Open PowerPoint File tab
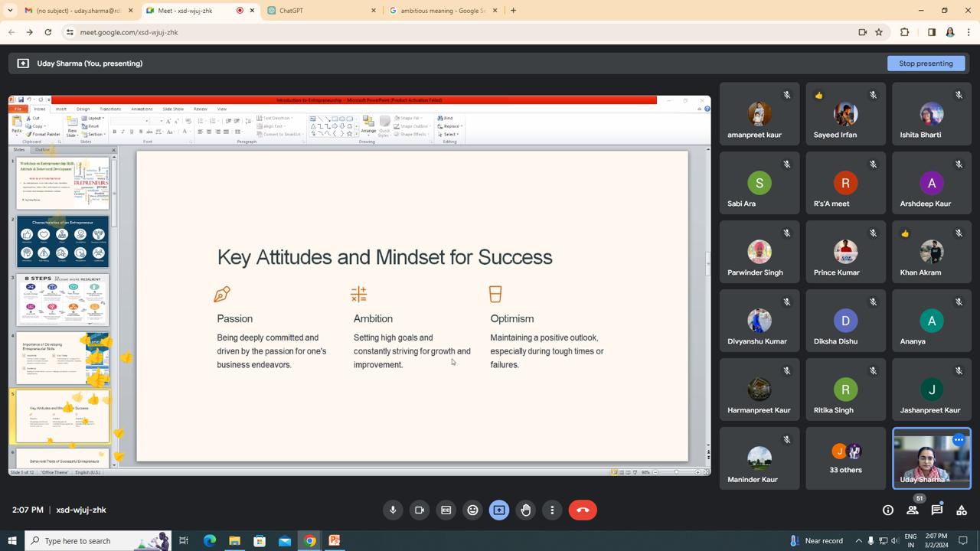The image size is (980, 551). [18, 109]
